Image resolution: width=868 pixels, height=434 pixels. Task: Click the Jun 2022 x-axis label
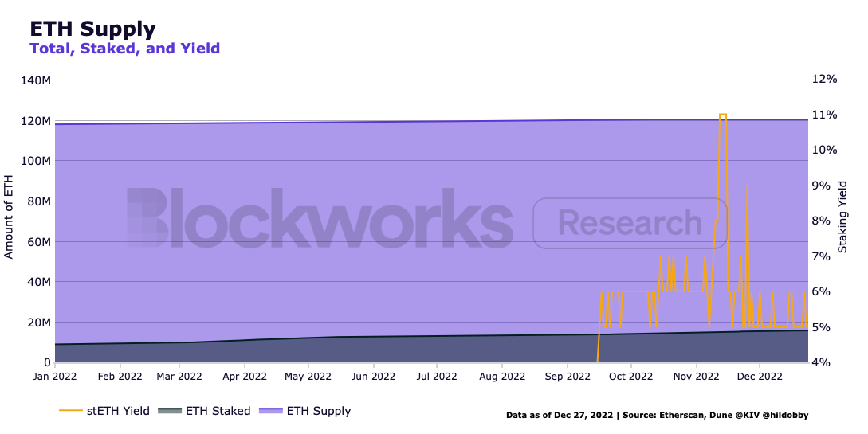[x=373, y=376]
